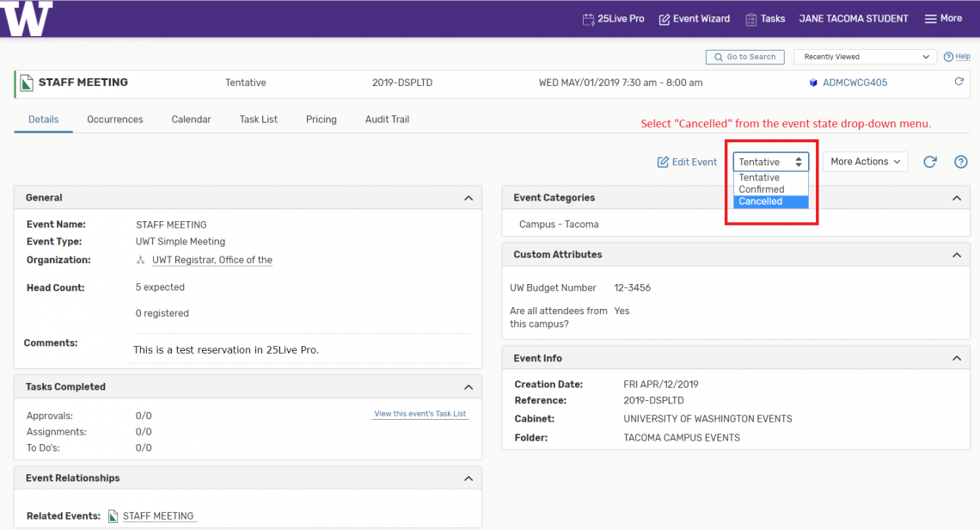Image resolution: width=980 pixels, height=530 pixels.
Task: Click the question mark help icon under the tabs
Action: click(x=961, y=162)
